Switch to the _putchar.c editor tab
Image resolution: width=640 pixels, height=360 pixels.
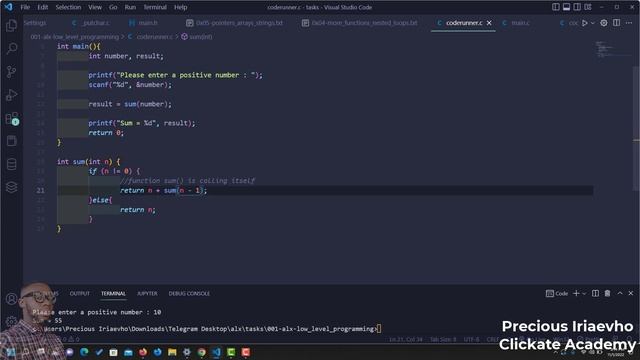pos(91,23)
